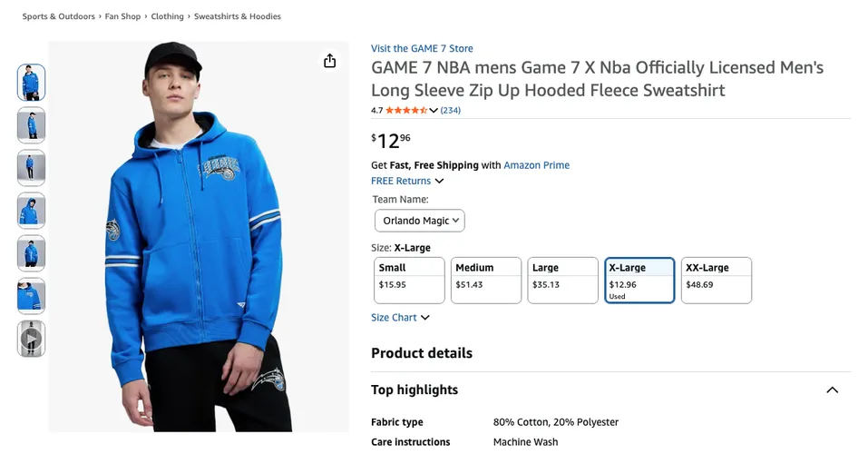Open the Amazon Prime link
The width and height of the screenshot is (868, 454).
click(536, 165)
